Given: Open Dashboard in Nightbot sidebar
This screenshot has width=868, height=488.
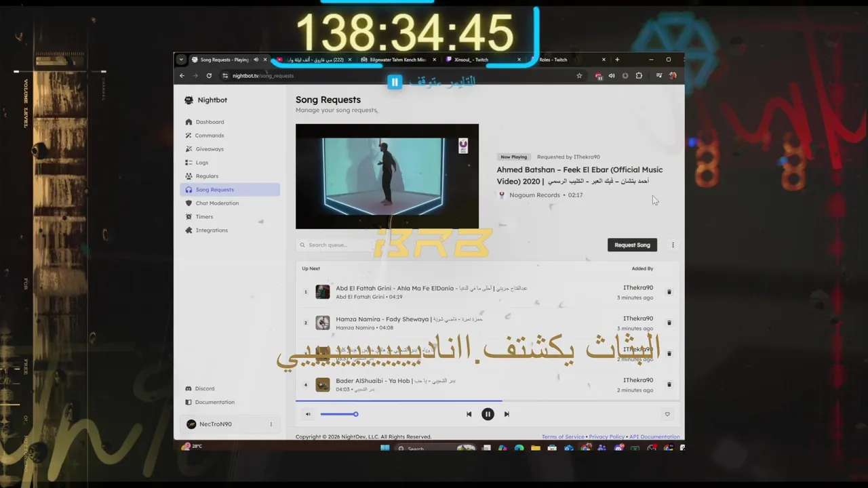Looking at the screenshot, I should point(229,122).
